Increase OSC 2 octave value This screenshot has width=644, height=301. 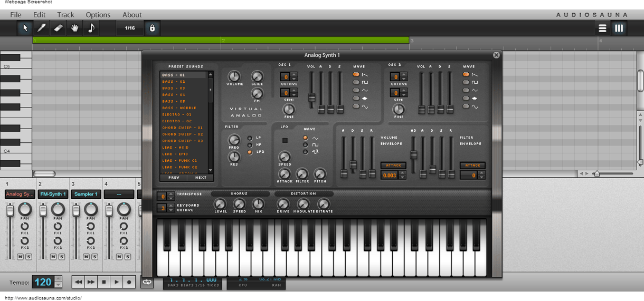point(404,75)
